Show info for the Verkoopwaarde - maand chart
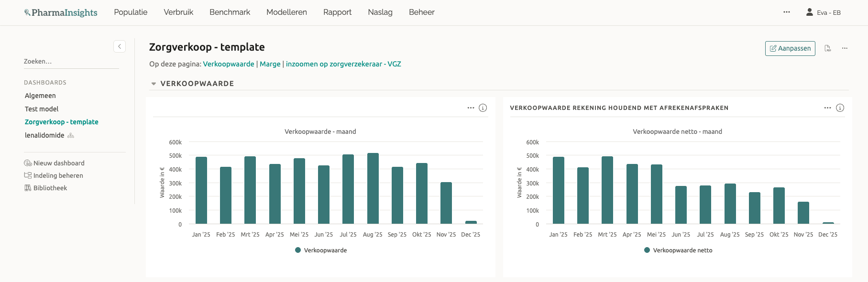 [x=483, y=108]
